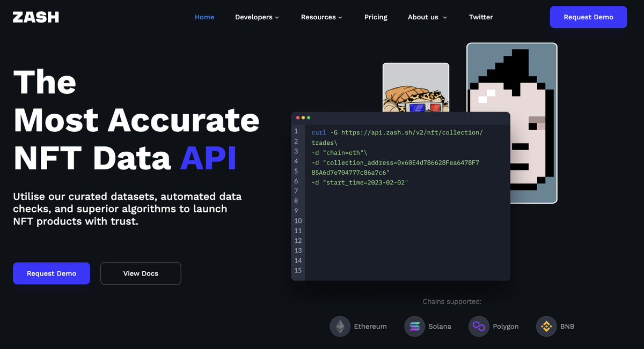This screenshot has width=644, height=349.
Task: Click the Solana label text
Action: 440,326
